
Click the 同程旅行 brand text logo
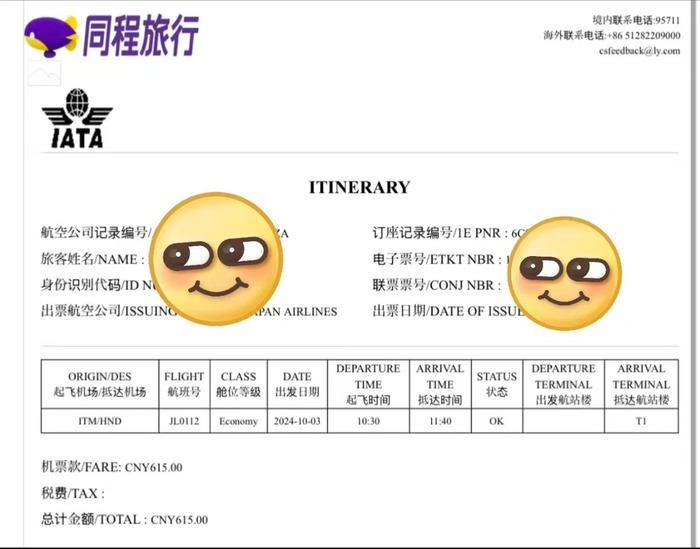(140, 35)
